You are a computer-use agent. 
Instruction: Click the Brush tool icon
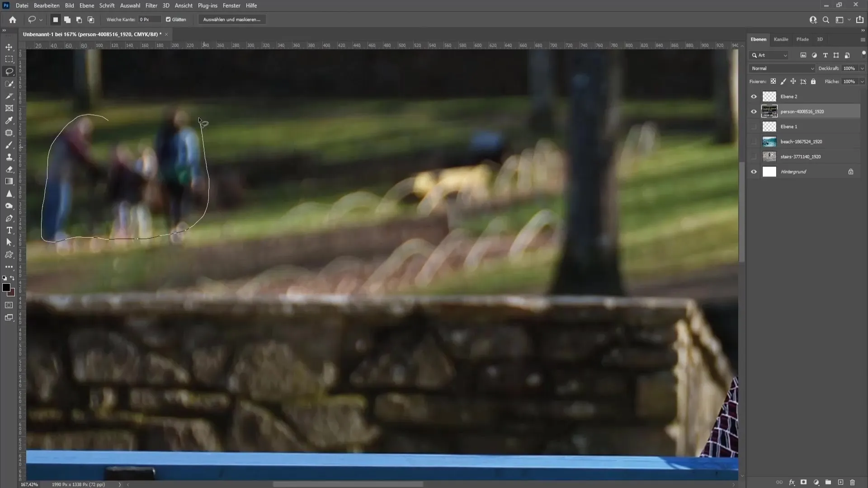[x=9, y=144]
